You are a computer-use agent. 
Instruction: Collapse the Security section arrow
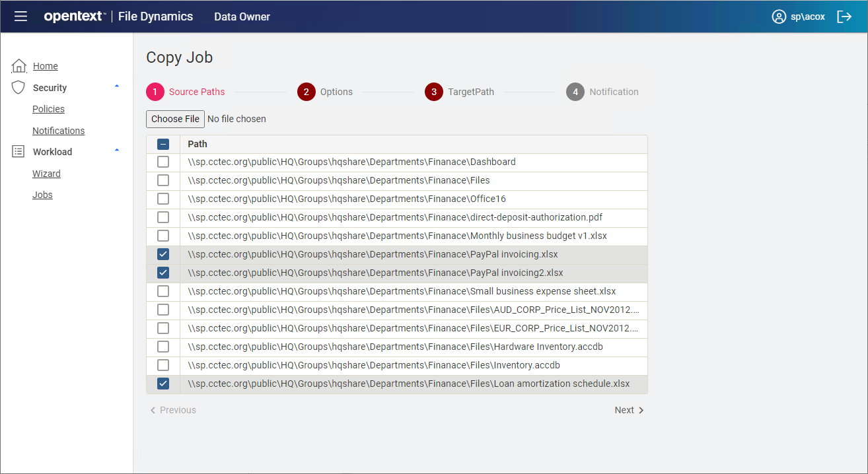117,86
